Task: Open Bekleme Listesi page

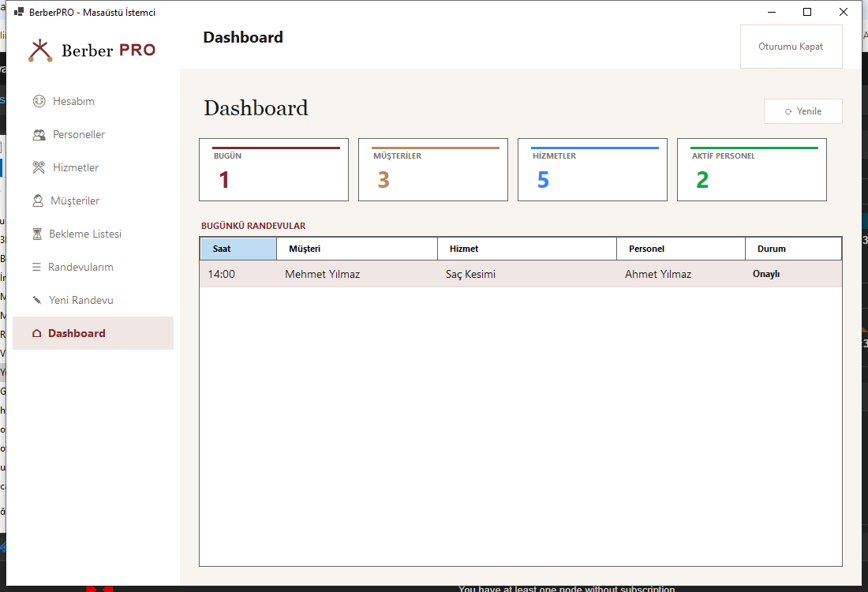Action: [x=93, y=234]
